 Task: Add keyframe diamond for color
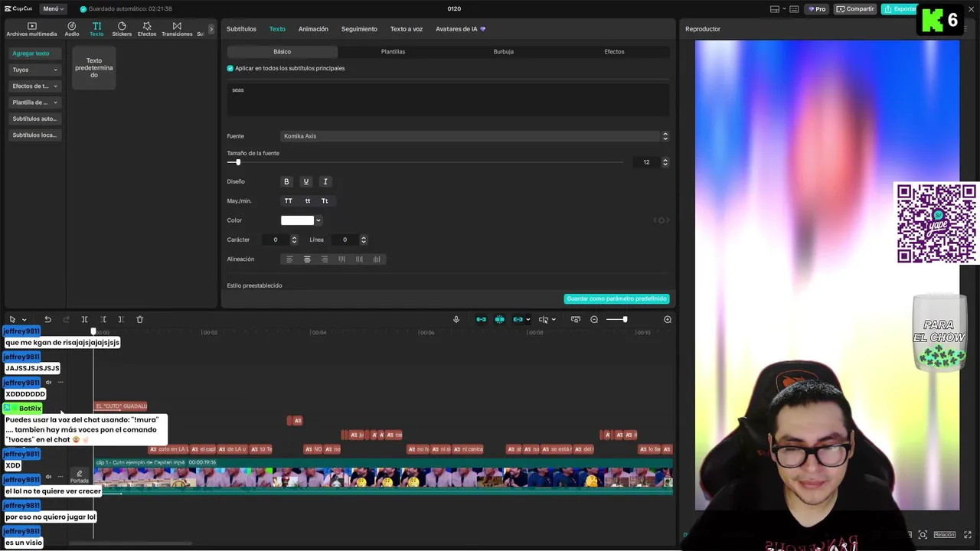click(661, 220)
